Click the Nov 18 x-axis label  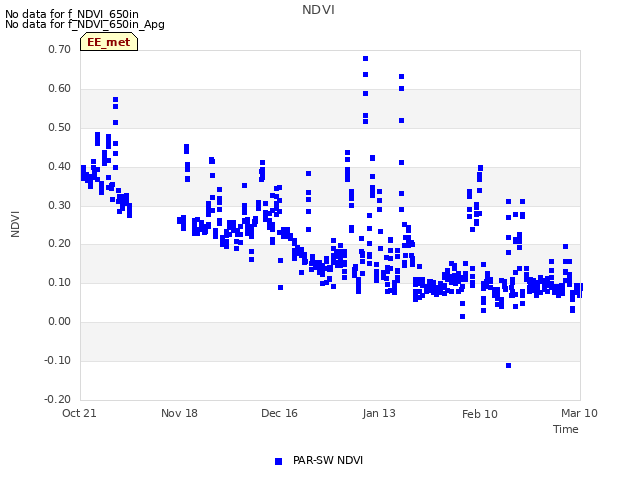coord(179,413)
